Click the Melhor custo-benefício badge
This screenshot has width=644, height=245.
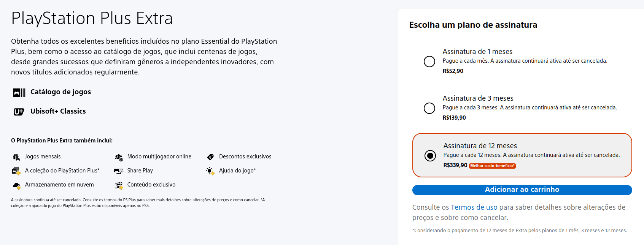point(492,166)
